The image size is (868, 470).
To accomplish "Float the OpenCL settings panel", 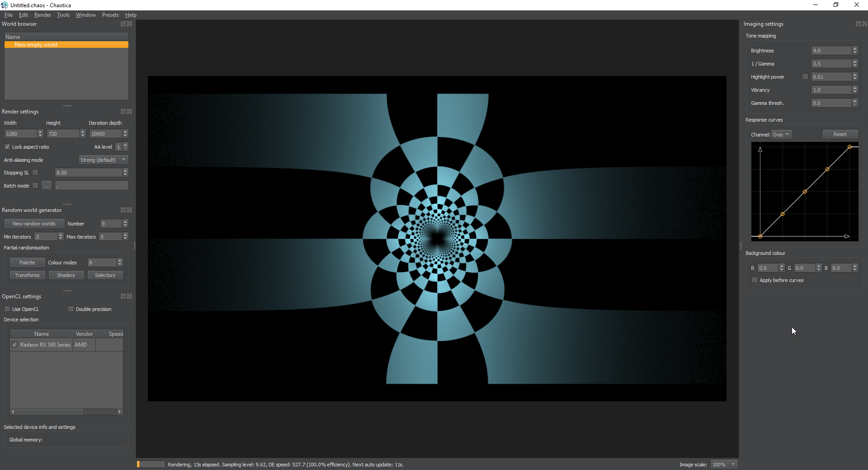I will coord(123,296).
